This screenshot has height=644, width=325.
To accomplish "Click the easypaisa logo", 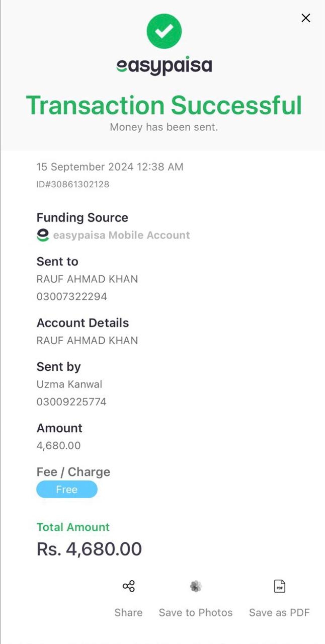I will click(164, 65).
